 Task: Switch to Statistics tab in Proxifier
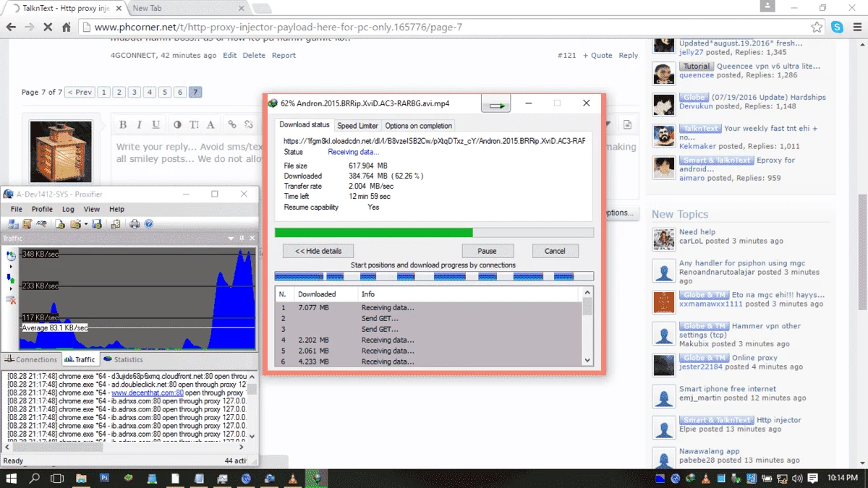pyautogui.click(x=123, y=359)
